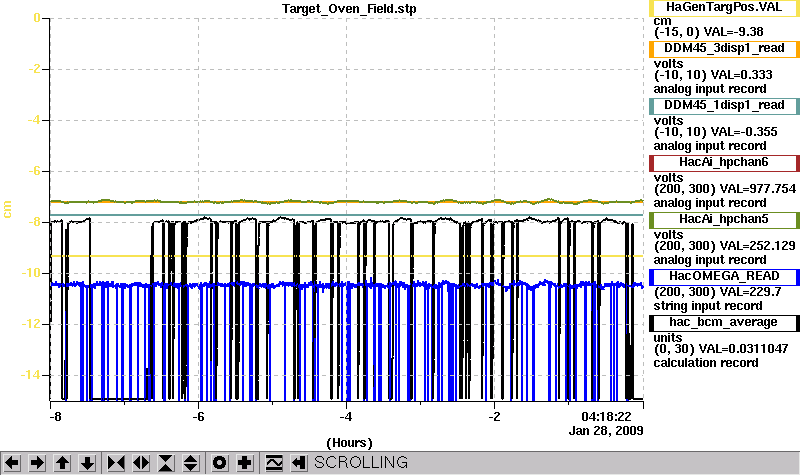800x475 pixels.
Task: Click the 'string input record' description text
Action: point(708,306)
